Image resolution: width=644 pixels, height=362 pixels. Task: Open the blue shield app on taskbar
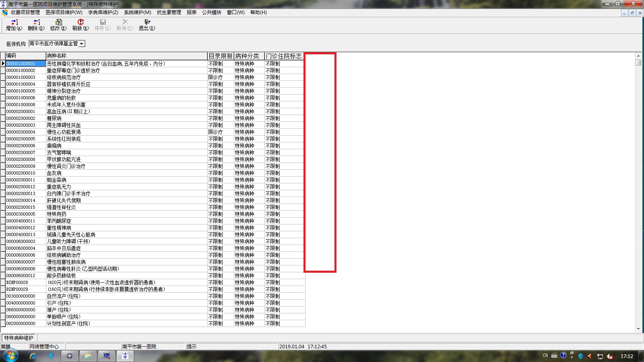51,356
